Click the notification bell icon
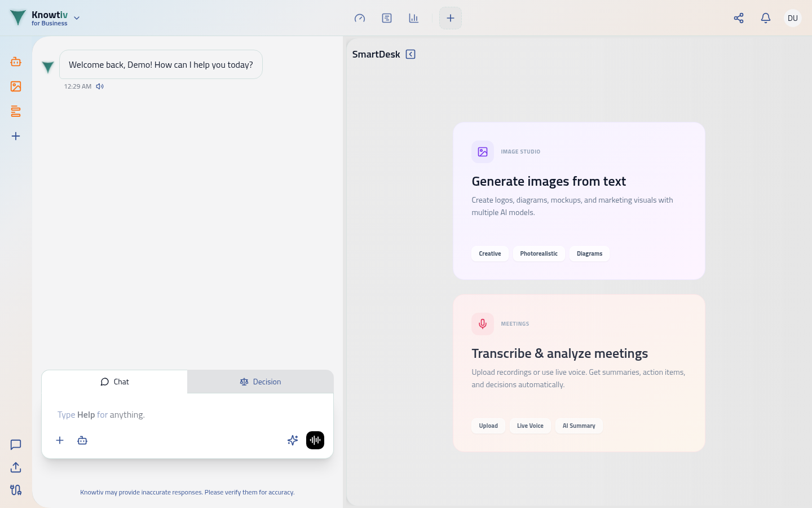The width and height of the screenshot is (812, 508). [766, 18]
